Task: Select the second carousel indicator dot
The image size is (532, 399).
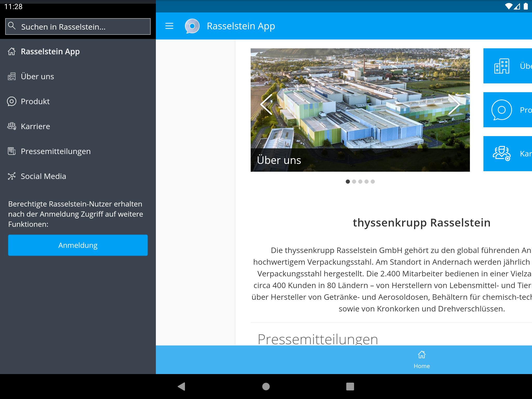Action: [354, 182]
